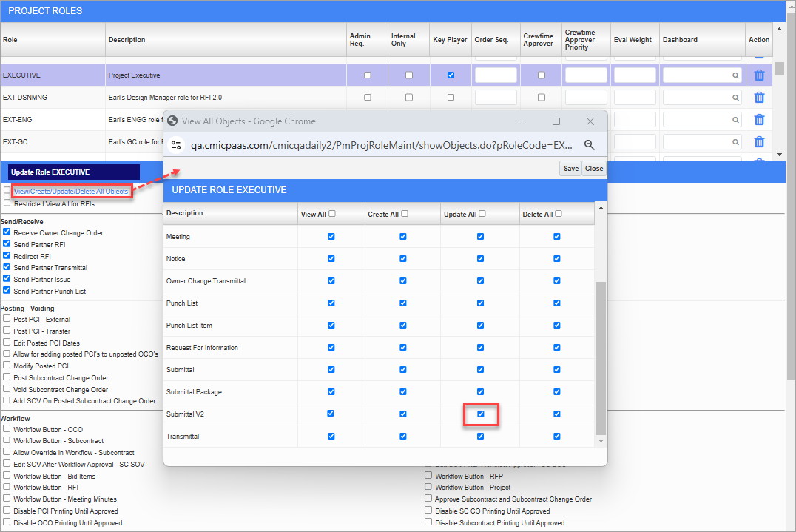
Task: Uncheck Update for Request For Information
Action: tap(481, 348)
